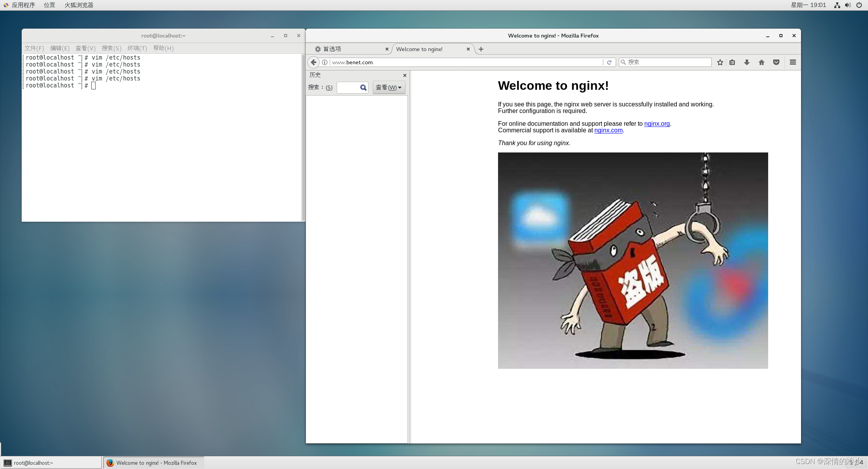Reload the page with the refresh icon
The width and height of the screenshot is (868, 469).
pos(609,62)
